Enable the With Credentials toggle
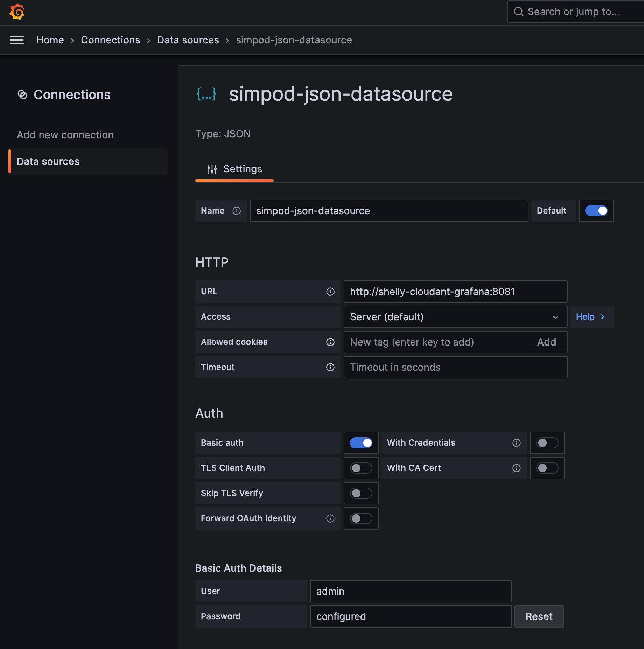Screen dimensions: 644x649 coord(547,443)
